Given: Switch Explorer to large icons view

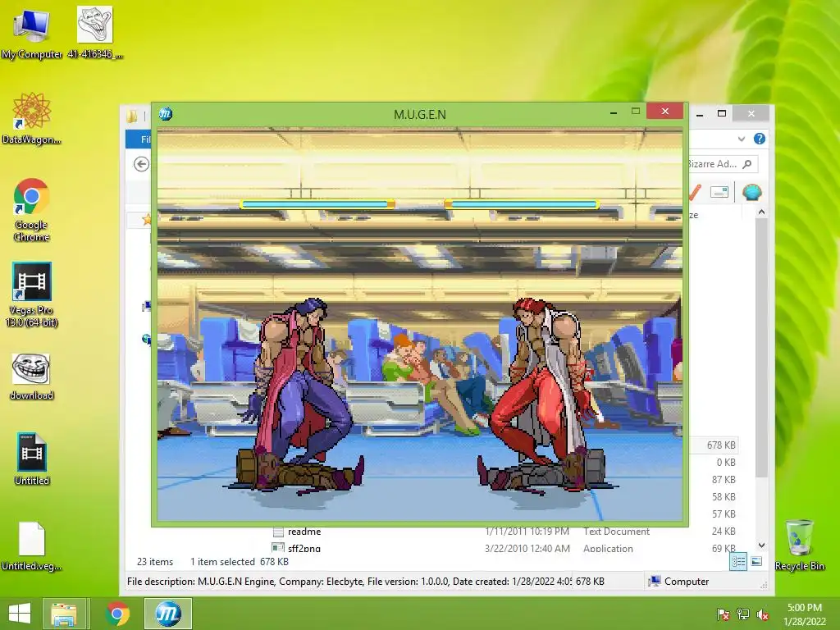Looking at the screenshot, I should point(756,561).
